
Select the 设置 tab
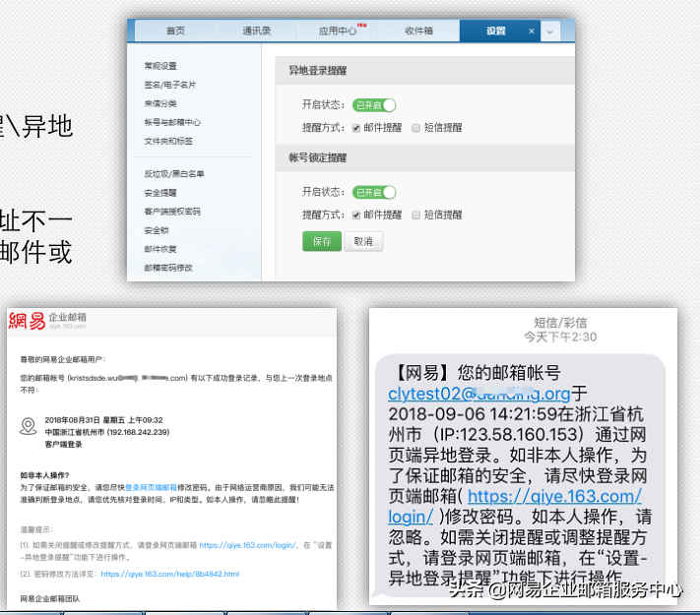[495, 31]
